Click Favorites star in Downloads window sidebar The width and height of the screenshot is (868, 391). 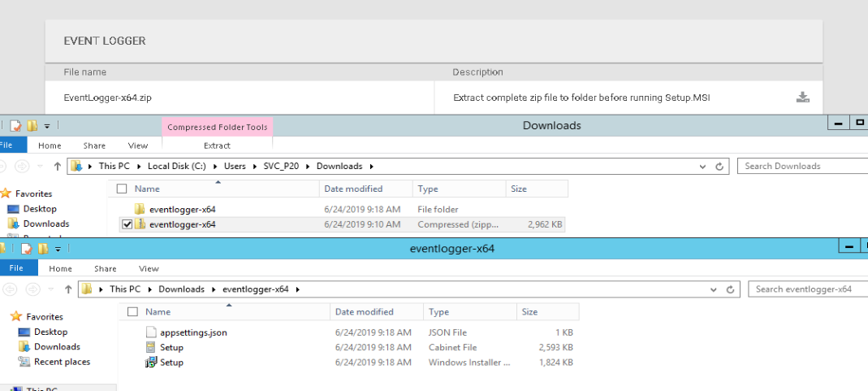point(6,193)
